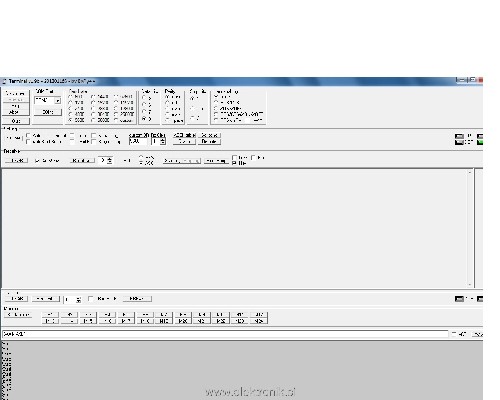
Task: Toggle the DTR indicator in the Transmit row
Action: 459,299
